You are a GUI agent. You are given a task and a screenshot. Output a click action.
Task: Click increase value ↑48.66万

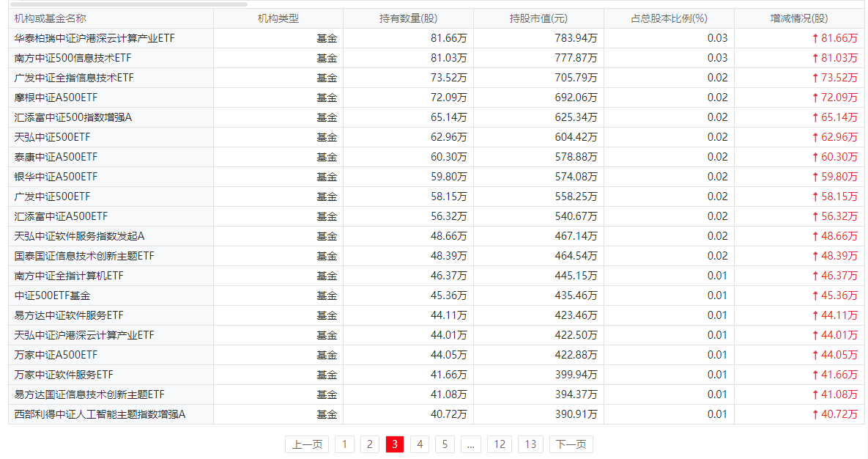tap(835, 236)
